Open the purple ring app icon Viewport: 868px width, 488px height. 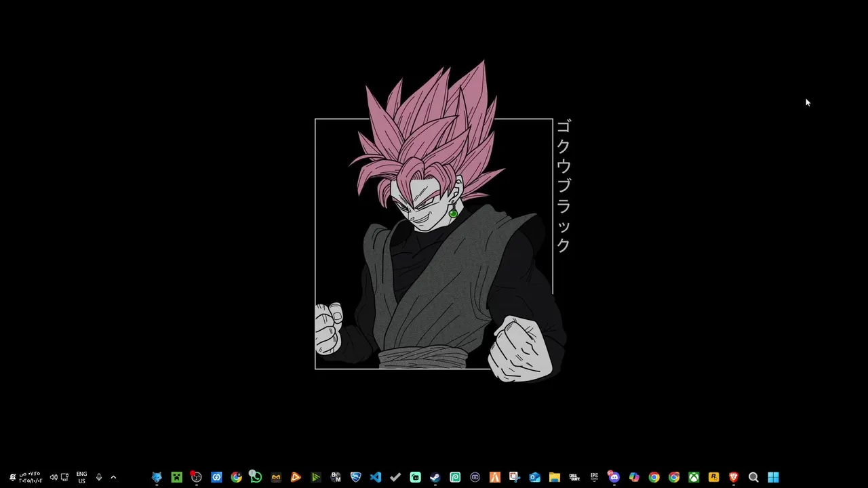475,477
